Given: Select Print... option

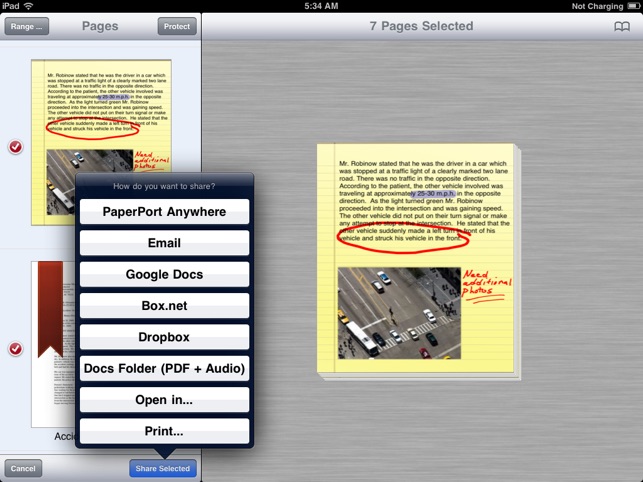Looking at the screenshot, I should pos(164,431).
